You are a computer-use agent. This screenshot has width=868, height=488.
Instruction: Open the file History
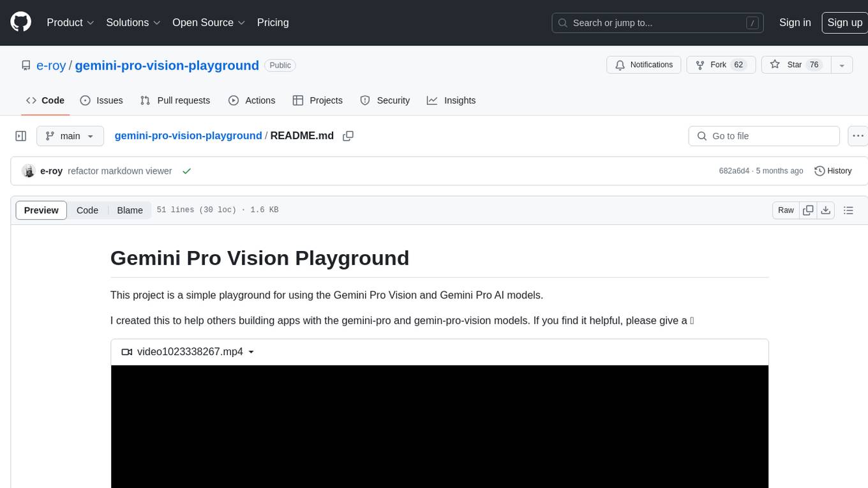pos(833,171)
